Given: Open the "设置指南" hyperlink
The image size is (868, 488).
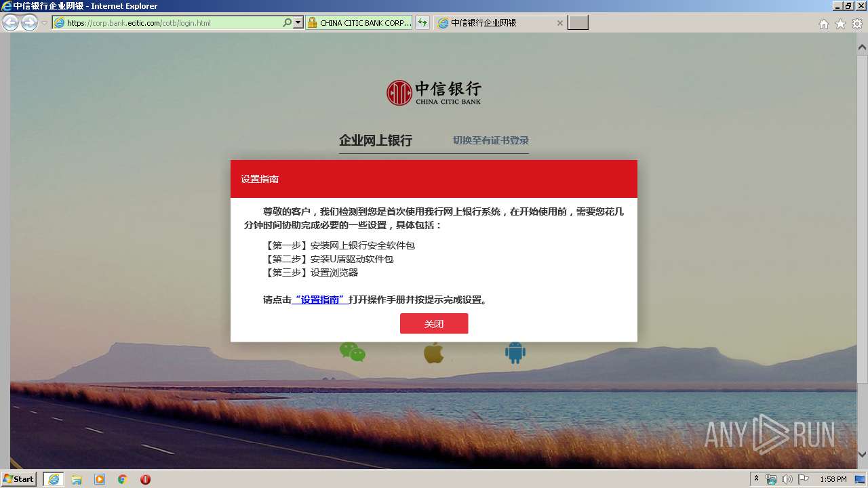Looking at the screenshot, I should [320, 300].
